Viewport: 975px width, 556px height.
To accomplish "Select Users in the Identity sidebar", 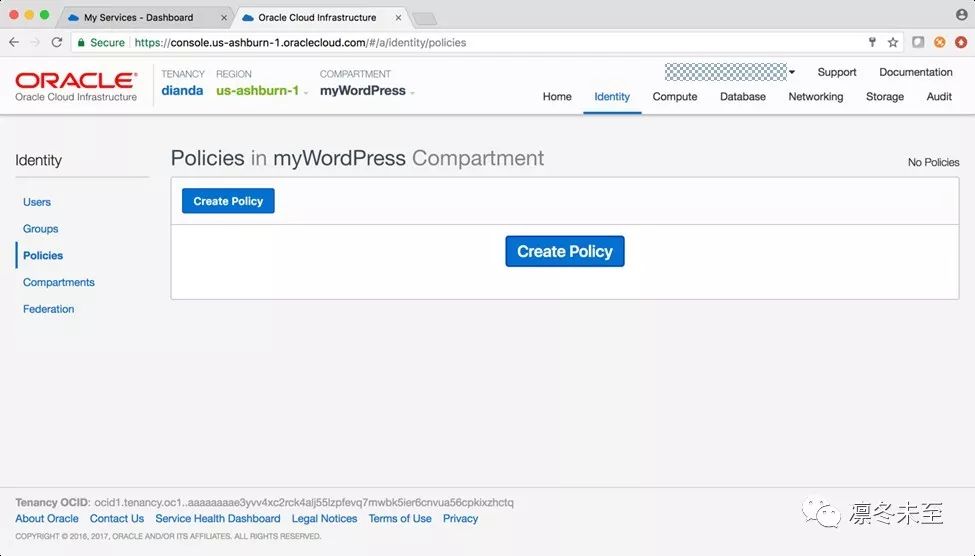I will click(37, 202).
